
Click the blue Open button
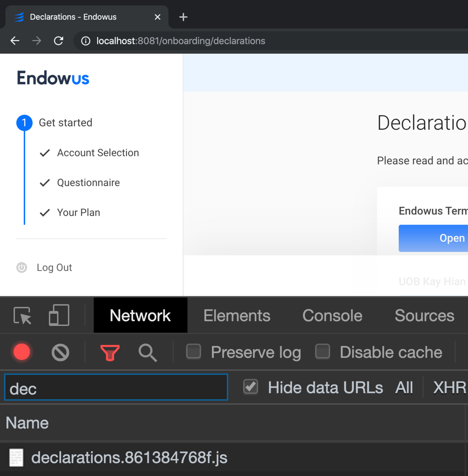point(433,238)
